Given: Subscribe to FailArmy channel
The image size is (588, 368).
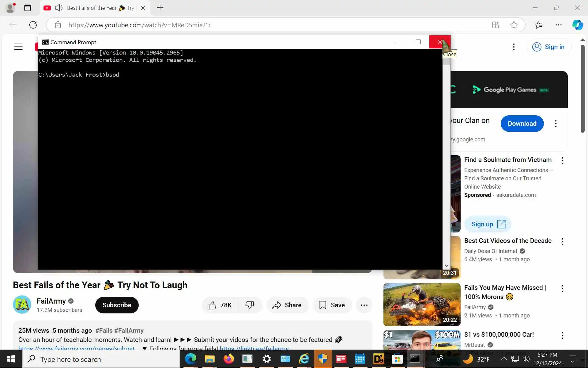Looking at the screenshot, I should [x=117, y=305].
